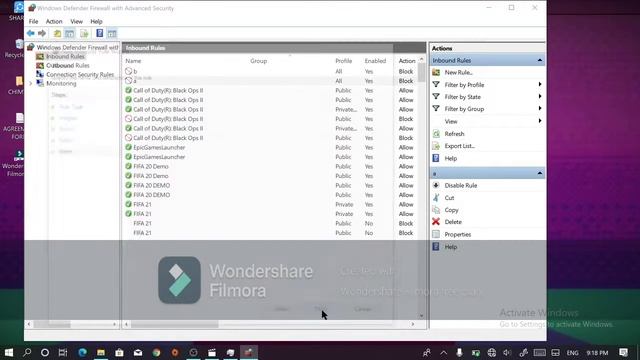Open the notification center icon

point(623,352)
